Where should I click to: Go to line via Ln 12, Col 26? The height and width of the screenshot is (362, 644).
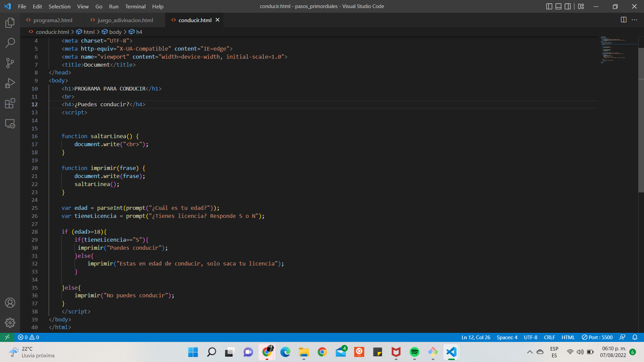[x=476, y=337]
